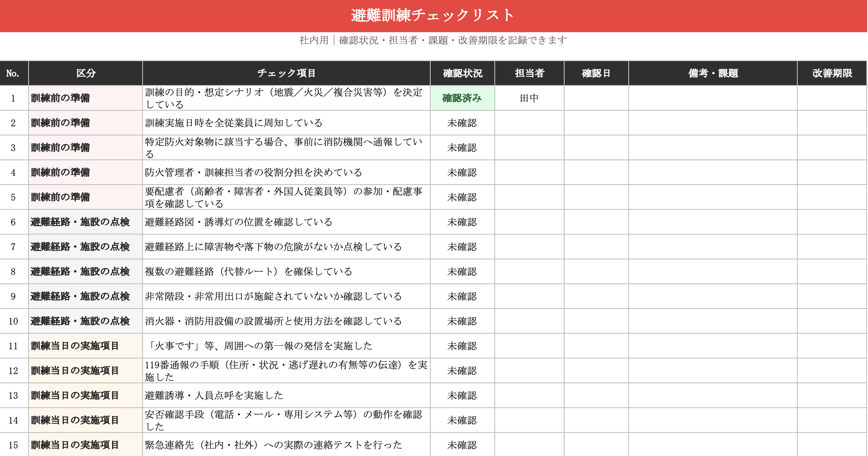Viewport: 868px width, 456px height.
Task: Click the empty 確認日 cell in row 1
Action: click(596, 98)
